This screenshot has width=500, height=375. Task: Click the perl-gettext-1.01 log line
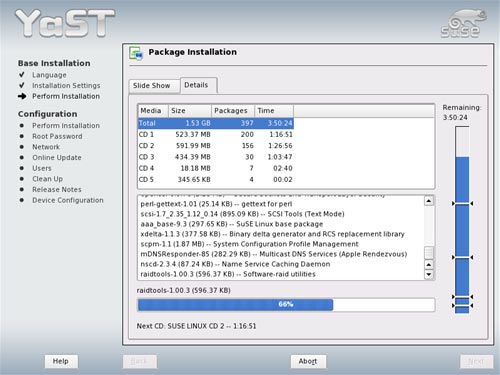[216, 204]
